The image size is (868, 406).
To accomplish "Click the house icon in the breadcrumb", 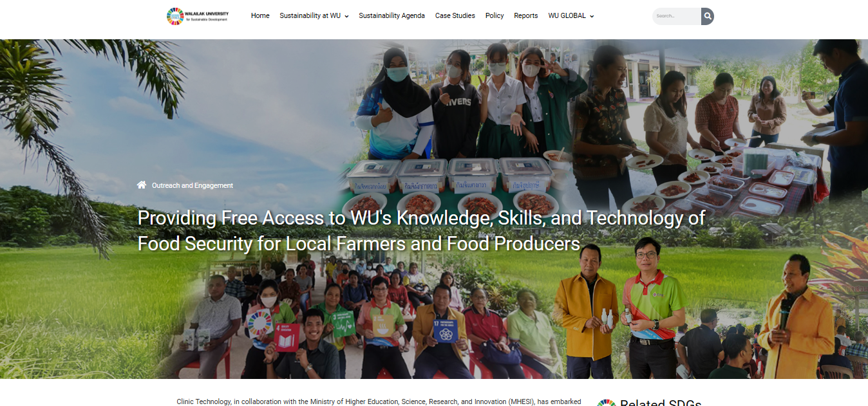I will coord(142,185).
